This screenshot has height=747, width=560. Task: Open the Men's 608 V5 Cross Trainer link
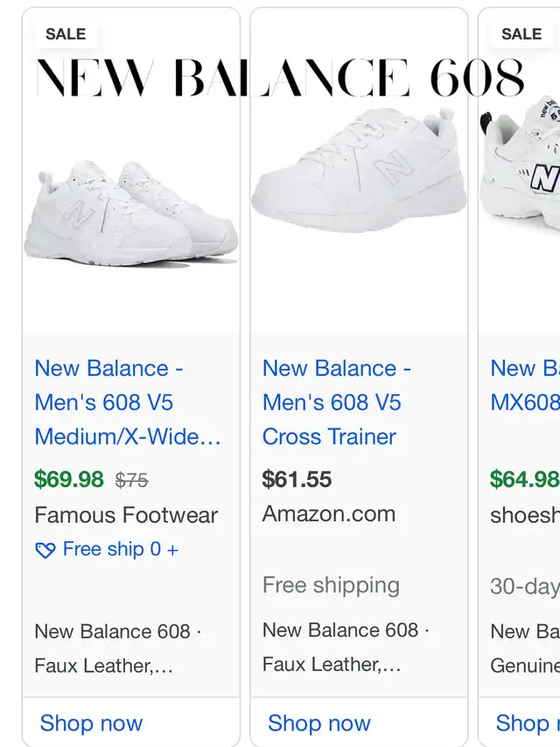(x=336, y=403)
